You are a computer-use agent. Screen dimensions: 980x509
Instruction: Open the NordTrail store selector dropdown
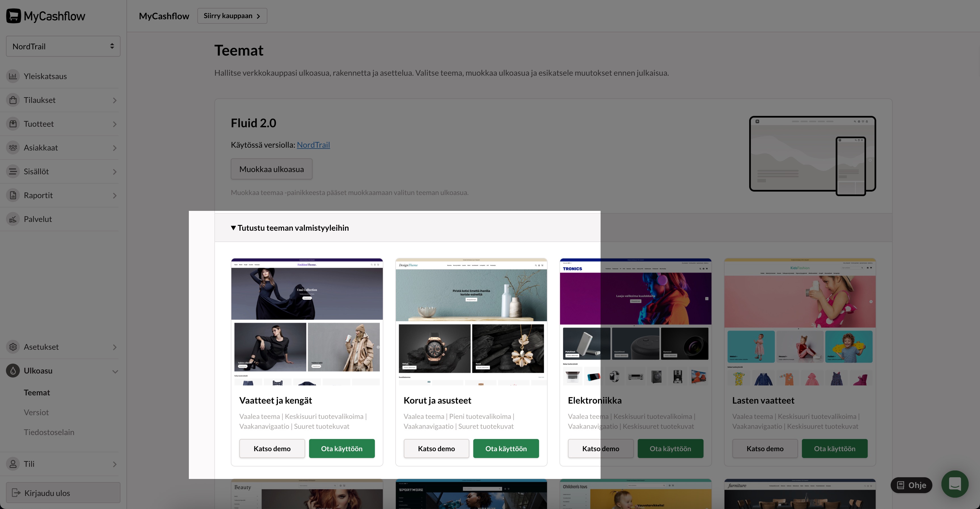tap(63, 46)
